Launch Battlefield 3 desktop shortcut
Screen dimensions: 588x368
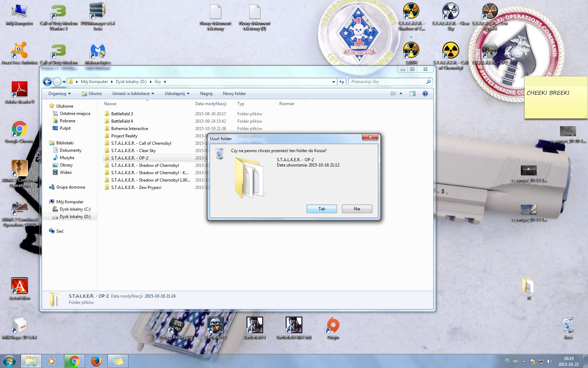click(216, 328)
